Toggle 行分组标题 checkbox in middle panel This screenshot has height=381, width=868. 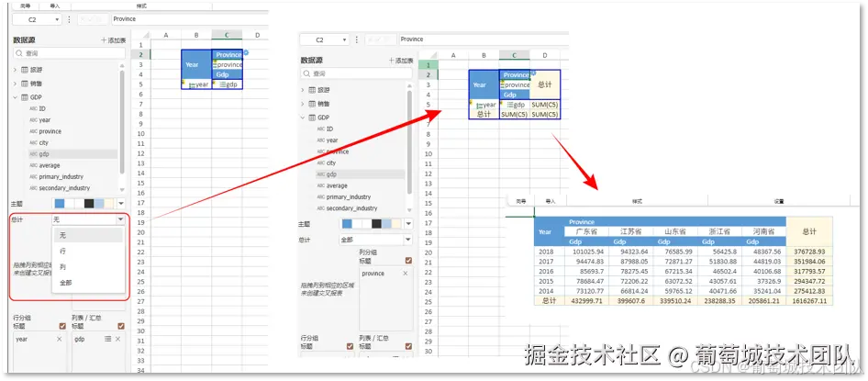click(350, 346)
